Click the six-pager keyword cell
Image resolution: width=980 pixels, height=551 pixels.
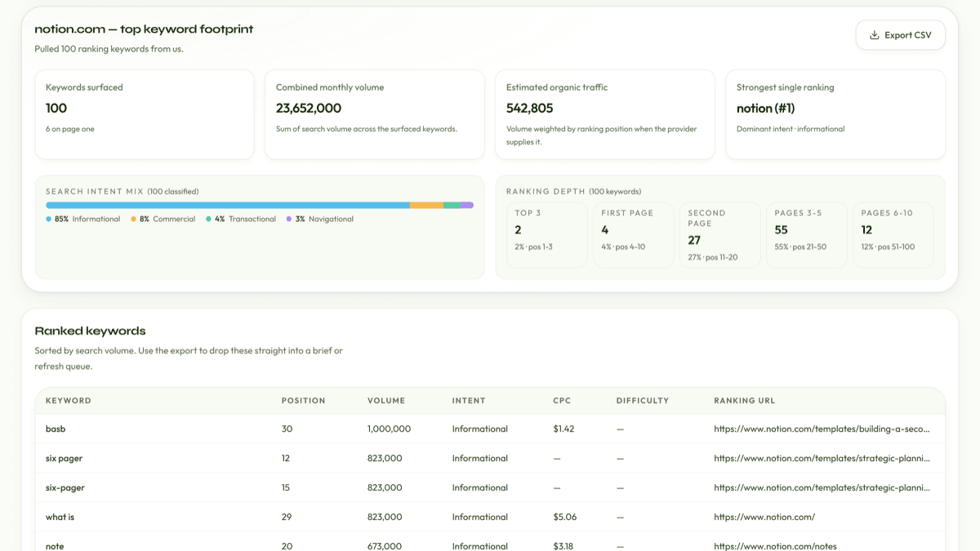point(65,487)
